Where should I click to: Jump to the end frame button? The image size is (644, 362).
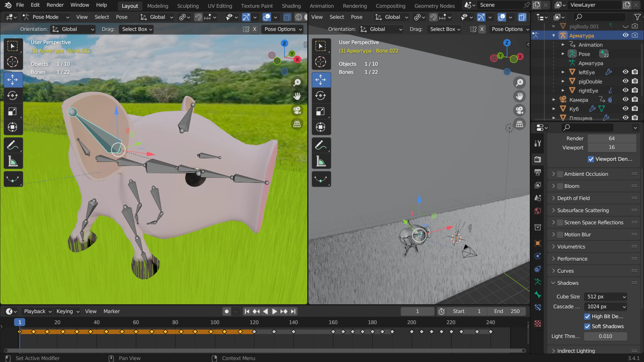(x=293, y=311)
